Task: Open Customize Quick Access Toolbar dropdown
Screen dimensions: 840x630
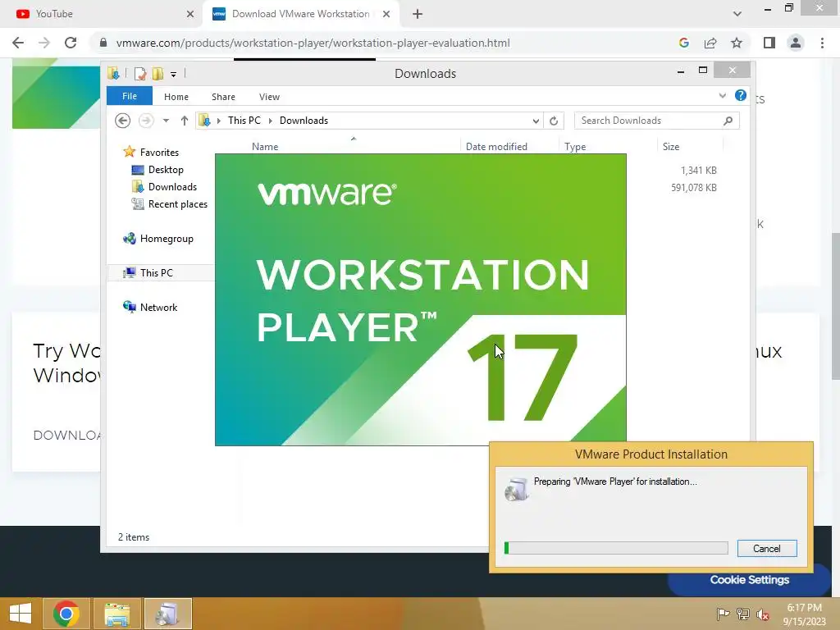Action: pyautogui.click(x=174, y=75)
